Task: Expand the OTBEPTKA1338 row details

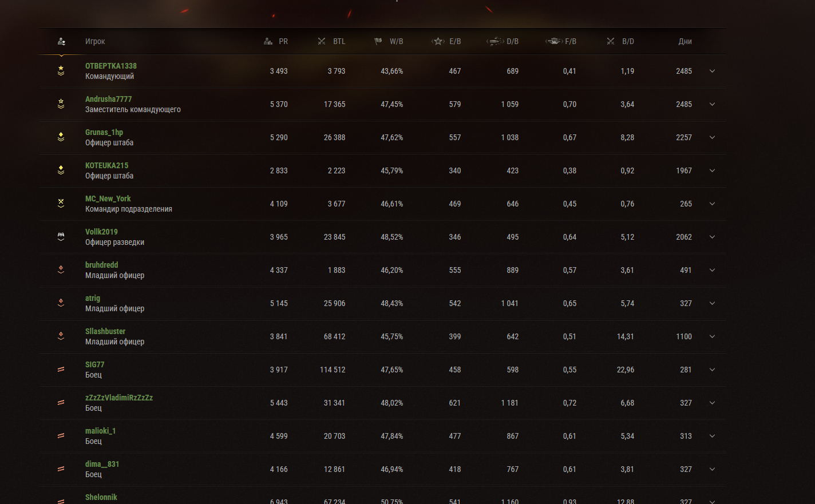Action: 713,71
